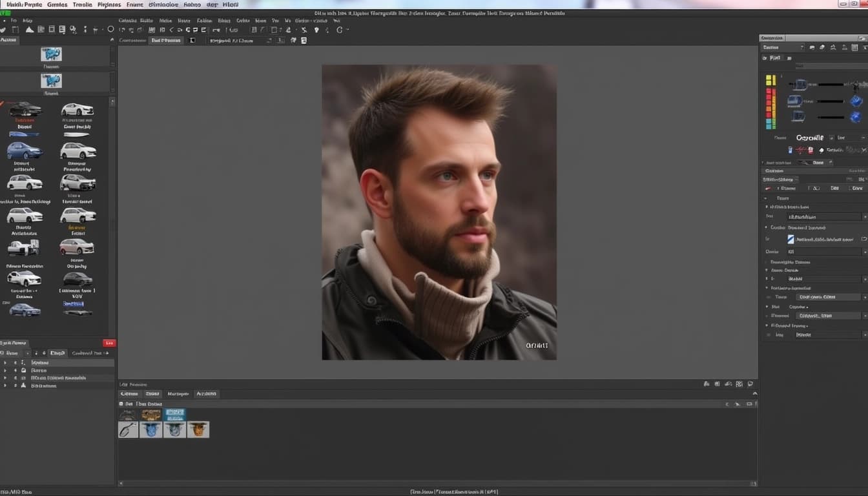Switch to the first tab of the bottom panel
The width and height of the screenshot is (868, 496).
129,393
